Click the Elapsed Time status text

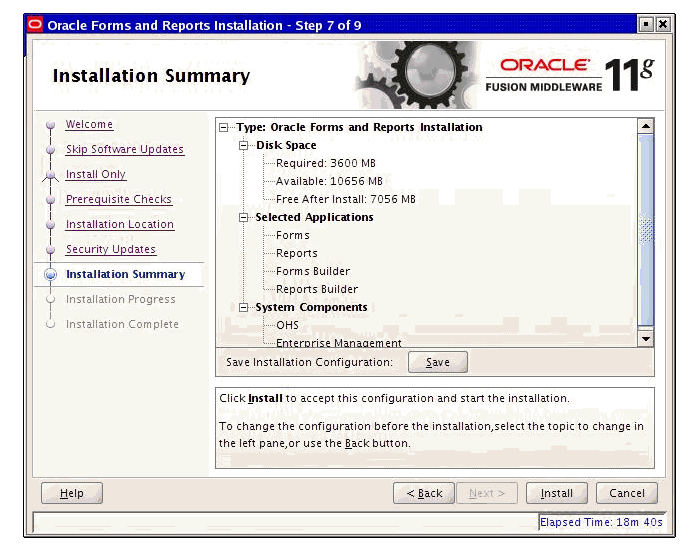[x=601, y=522]
